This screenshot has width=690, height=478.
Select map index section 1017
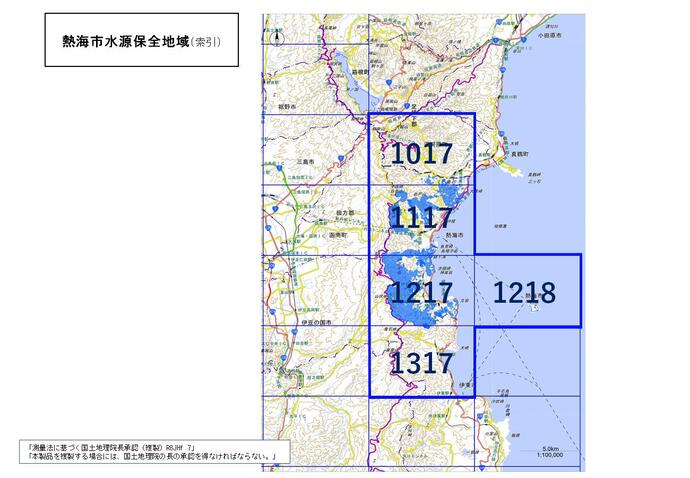click(x=422, y=149)
